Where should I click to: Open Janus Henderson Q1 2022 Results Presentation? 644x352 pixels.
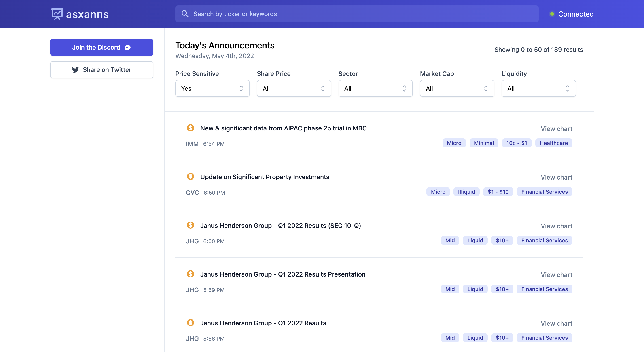tap(283, 274)
